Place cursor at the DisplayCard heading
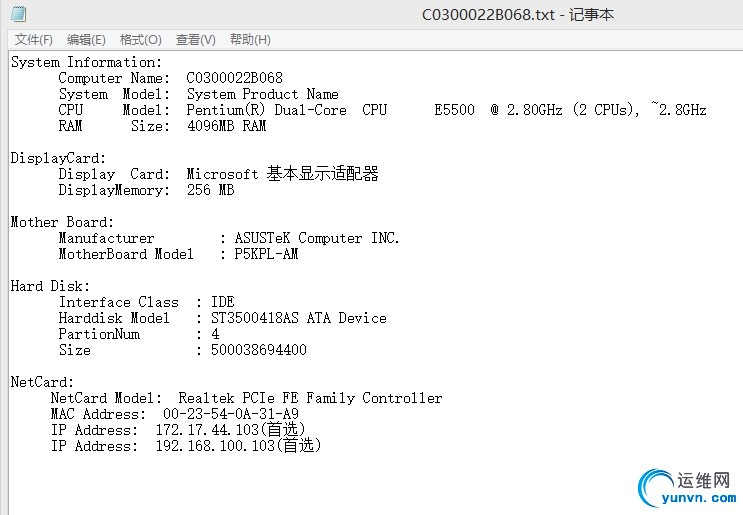This screenshot has height=515, width=743. pos(58,158)
